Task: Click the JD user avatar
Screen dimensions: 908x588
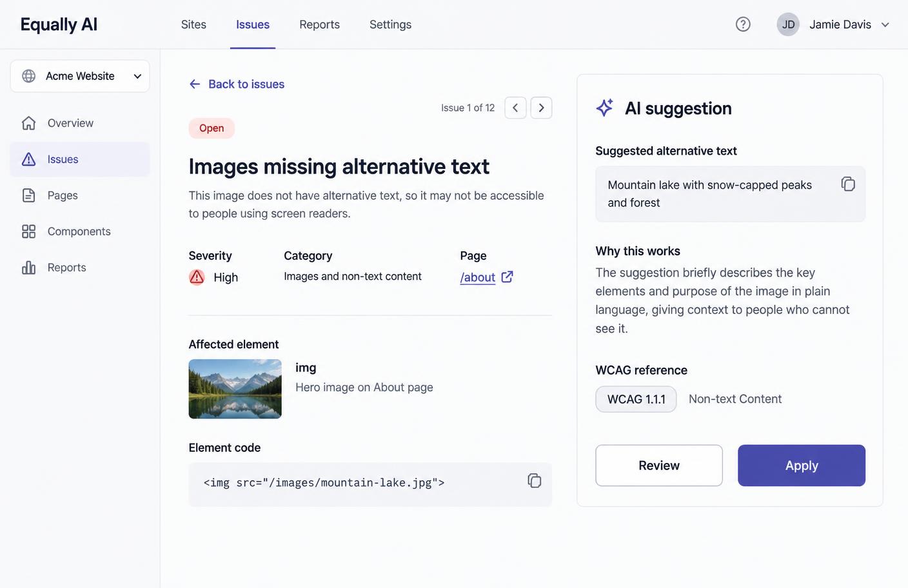Action: click(x=788, y=24)
